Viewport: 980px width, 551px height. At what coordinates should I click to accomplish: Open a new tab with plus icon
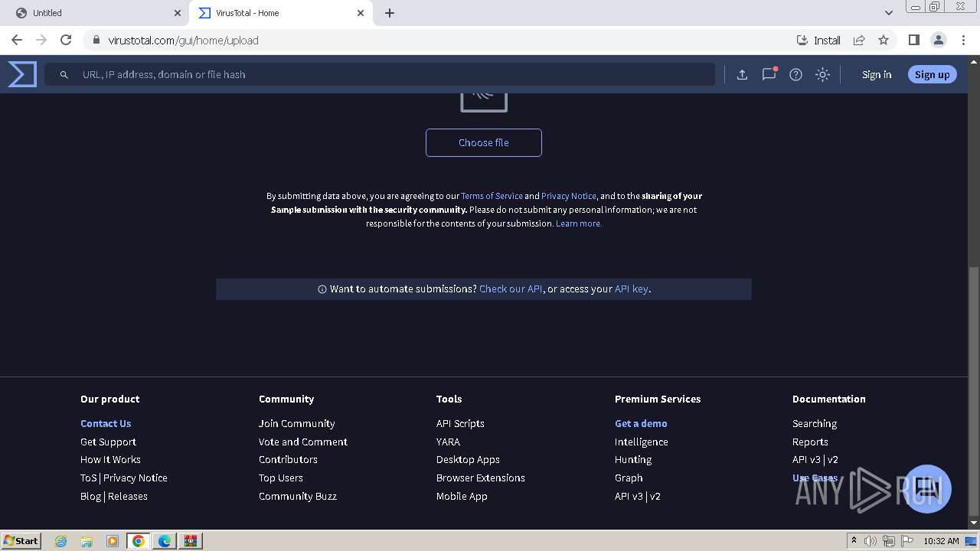[390, 13]
